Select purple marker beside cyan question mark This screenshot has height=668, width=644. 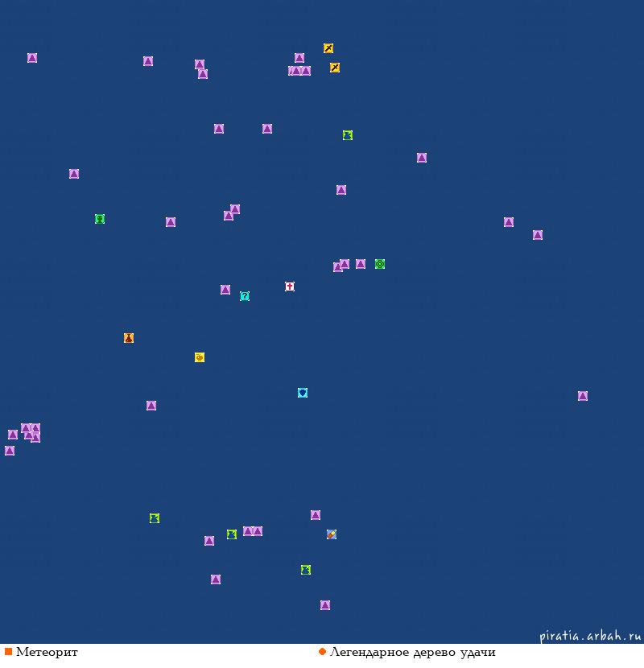pyautogui.click(x=225, y=289)
